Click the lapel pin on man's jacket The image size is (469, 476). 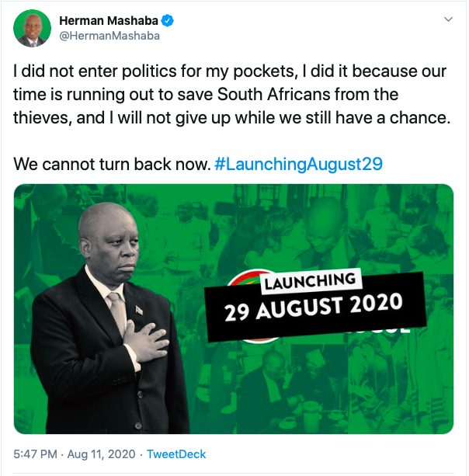[139, 311]
